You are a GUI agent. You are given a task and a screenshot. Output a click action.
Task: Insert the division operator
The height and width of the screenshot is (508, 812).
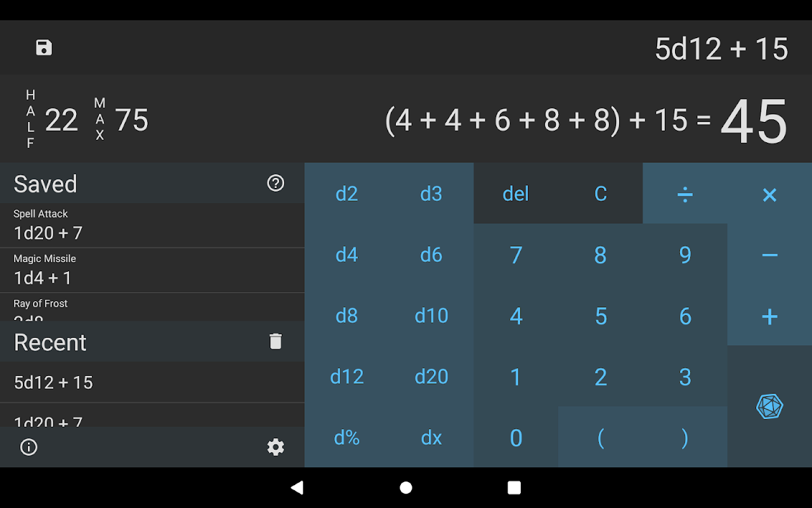coord(685,194)
